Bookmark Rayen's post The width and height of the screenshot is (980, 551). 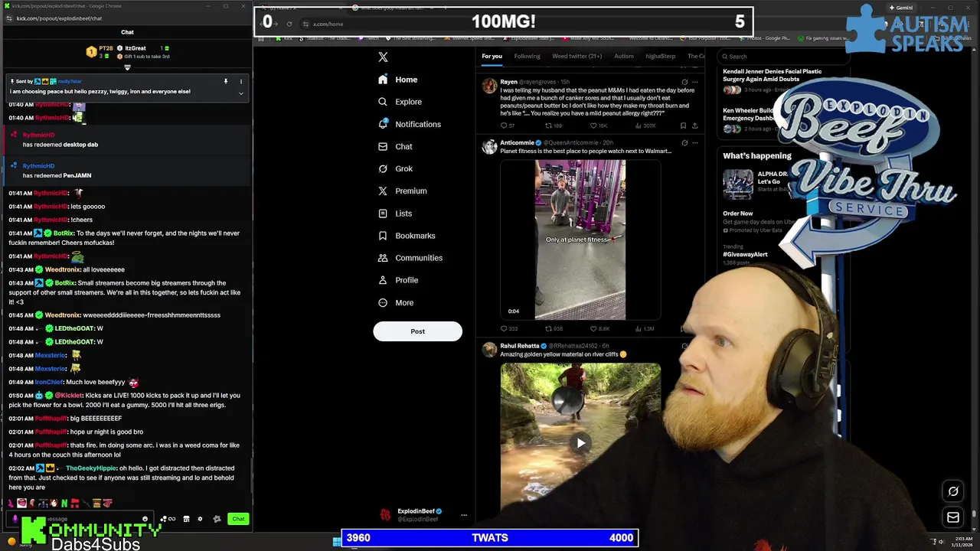(x=683, y=126)
